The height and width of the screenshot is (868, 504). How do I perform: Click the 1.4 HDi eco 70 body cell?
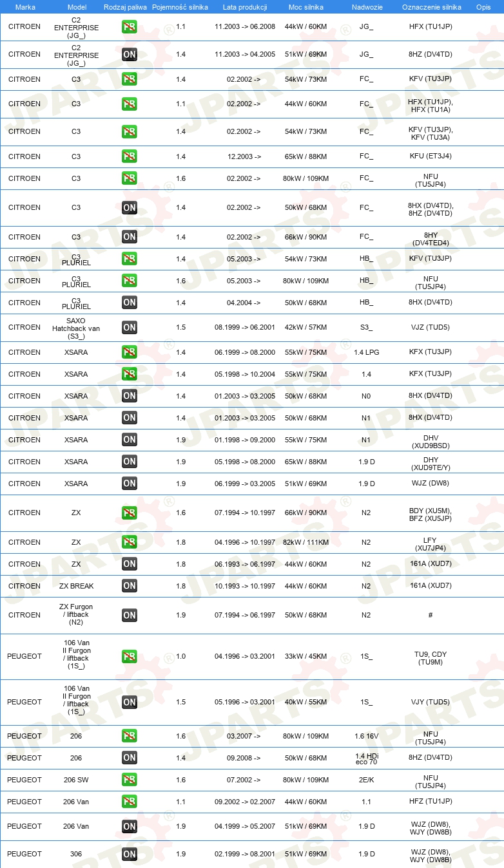click(366, 758)
